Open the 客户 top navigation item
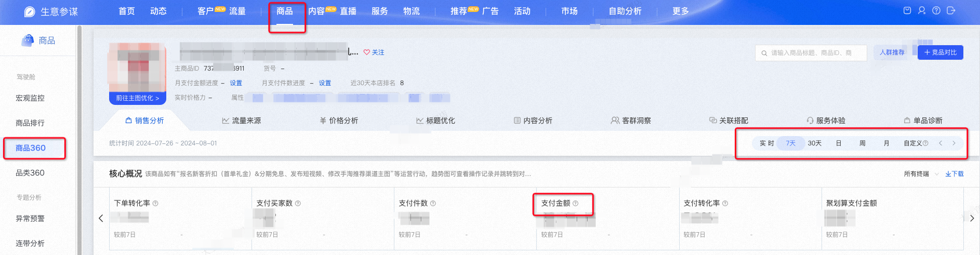Screen dimensions: 980x255 tap(205, 11)
